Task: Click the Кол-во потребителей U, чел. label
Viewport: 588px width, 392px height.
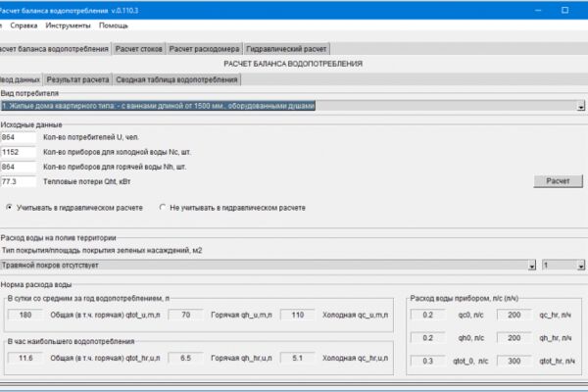Action: click(91, 137)
